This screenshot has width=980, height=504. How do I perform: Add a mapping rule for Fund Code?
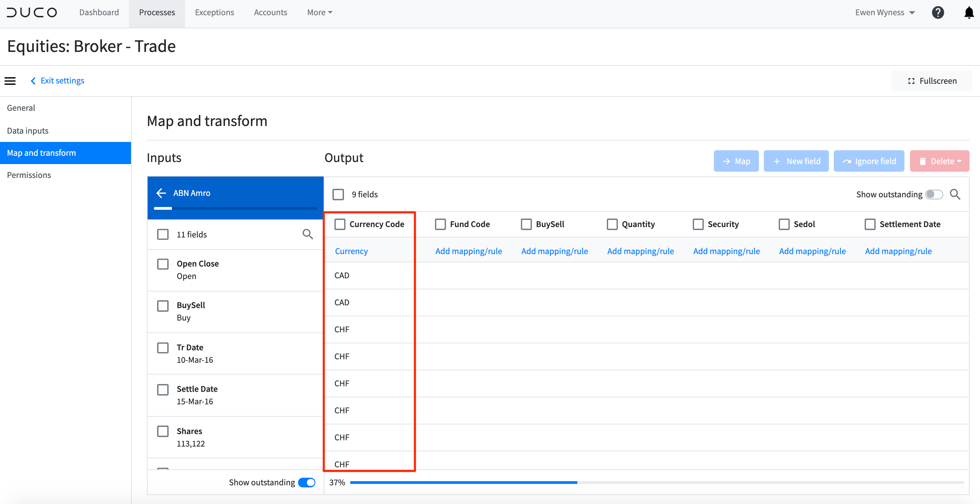[x=468, y=251]
